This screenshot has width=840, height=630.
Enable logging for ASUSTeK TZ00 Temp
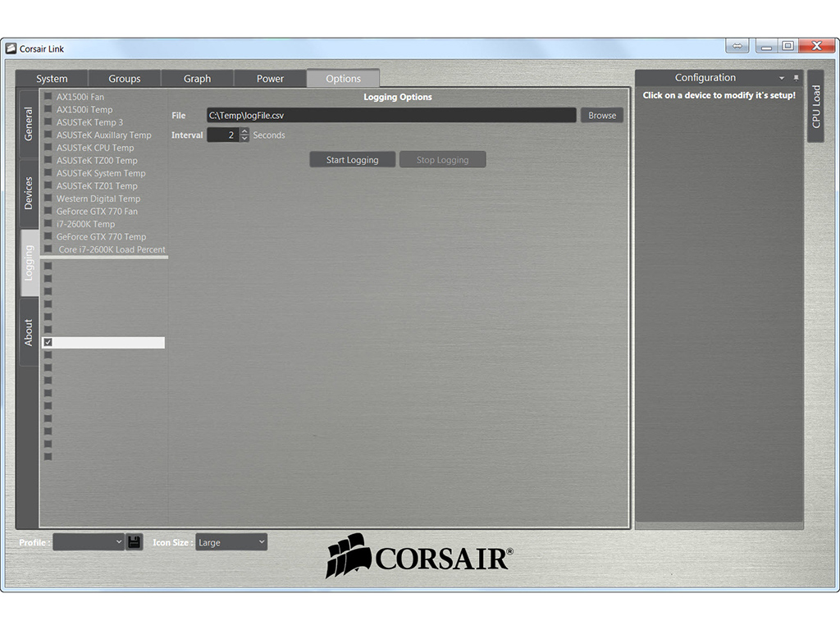(48, 160)
